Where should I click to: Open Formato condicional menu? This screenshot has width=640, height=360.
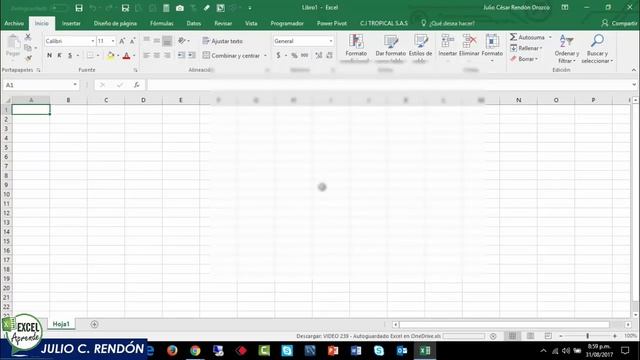tap(356, 48)
